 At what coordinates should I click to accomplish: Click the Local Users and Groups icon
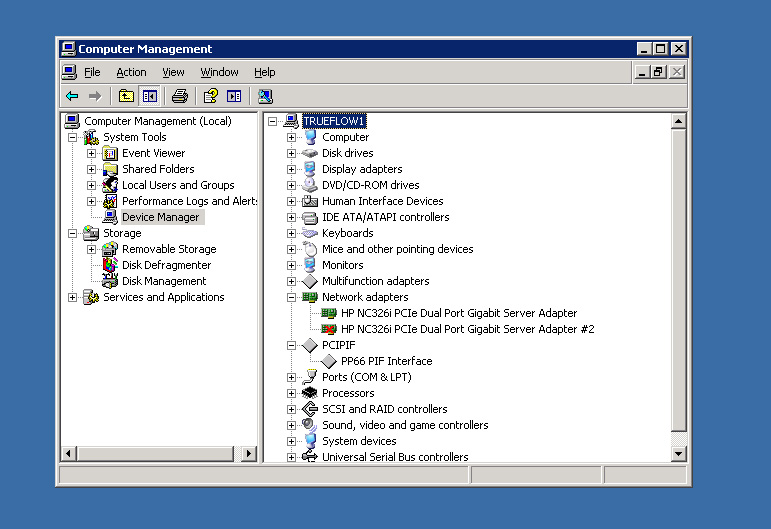pos(110,185)
